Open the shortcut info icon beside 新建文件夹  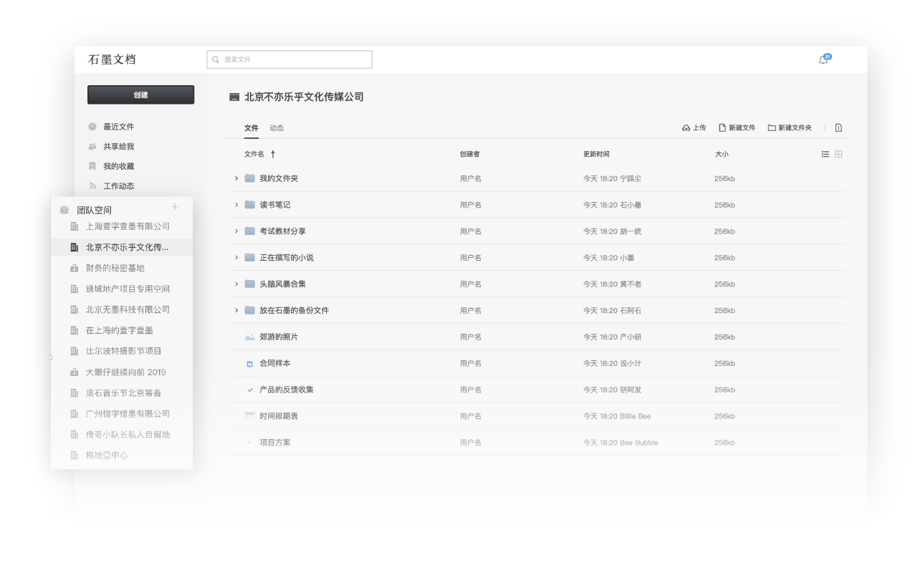pos(838,127)
